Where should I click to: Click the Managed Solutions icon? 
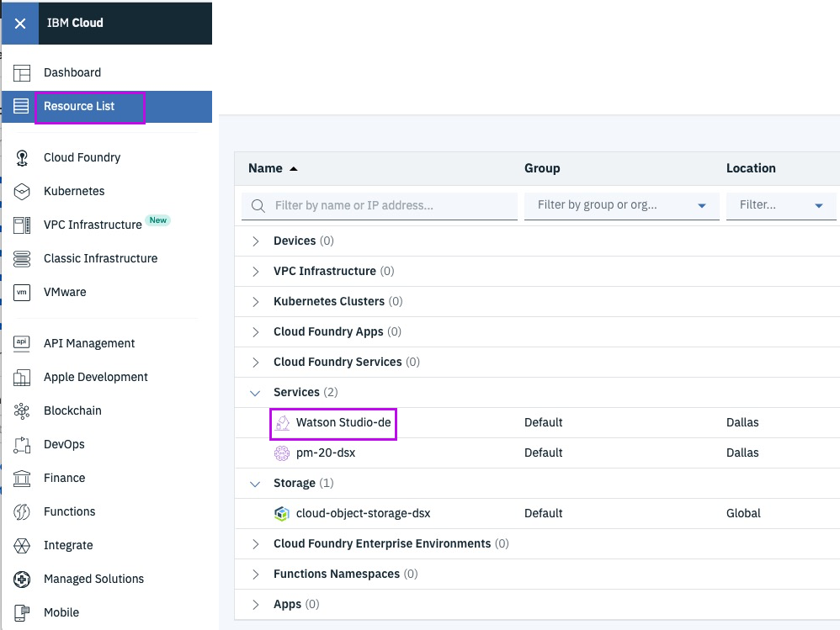click(21, 580)
